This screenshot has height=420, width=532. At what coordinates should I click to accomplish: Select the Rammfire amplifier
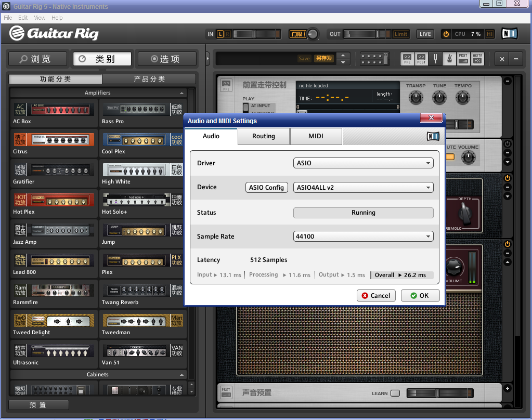pyautogui.click(x=52, y=294)
